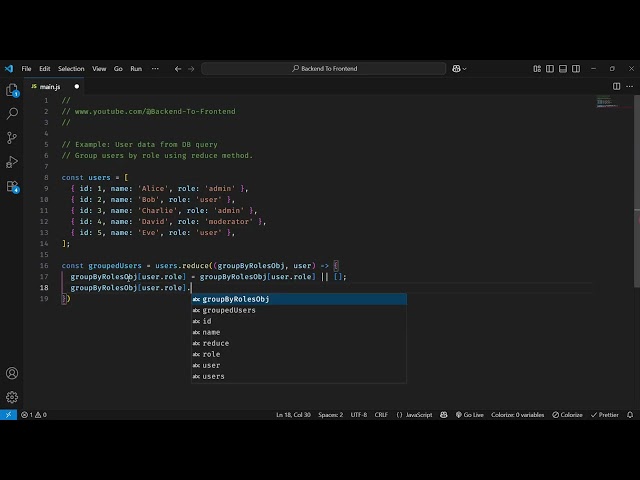Click Ln 18, Col 30 cursor position

(x=293, y=415)
